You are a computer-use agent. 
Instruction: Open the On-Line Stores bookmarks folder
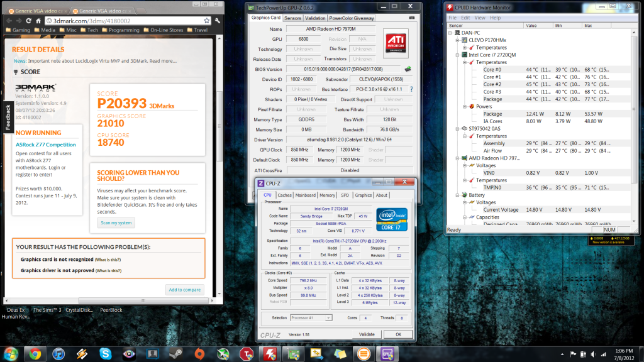(x=163, y=30)
